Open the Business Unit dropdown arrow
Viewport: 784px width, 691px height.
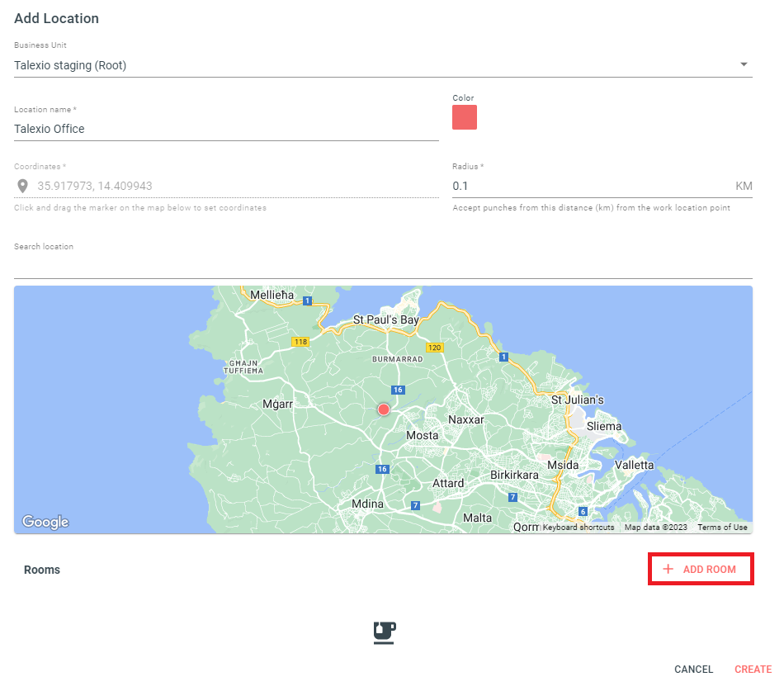click(x=744, y=64)
